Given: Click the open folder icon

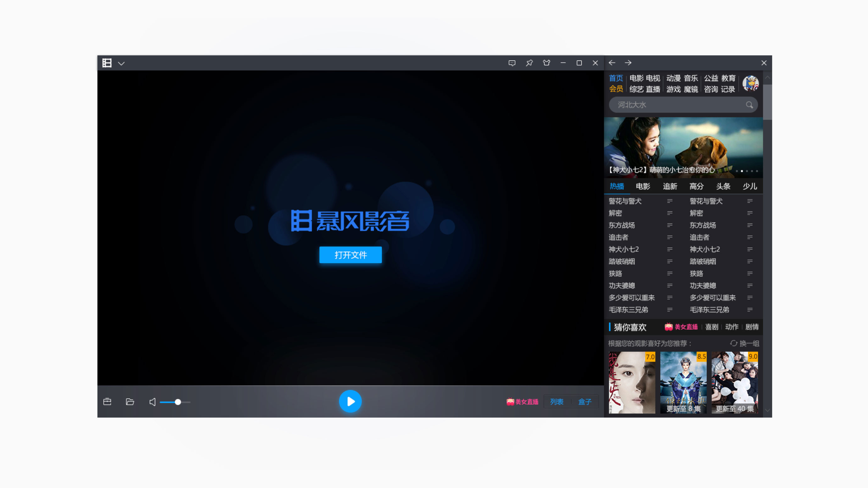Looking at the screenshot, I should coord(130,402).
